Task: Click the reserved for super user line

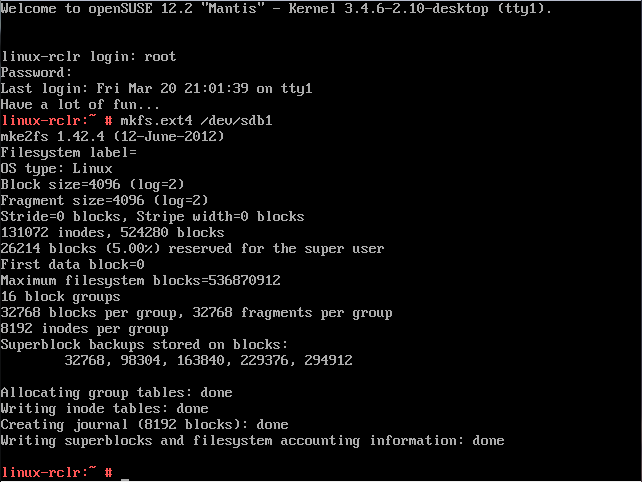Action: [x=192, y=248]
